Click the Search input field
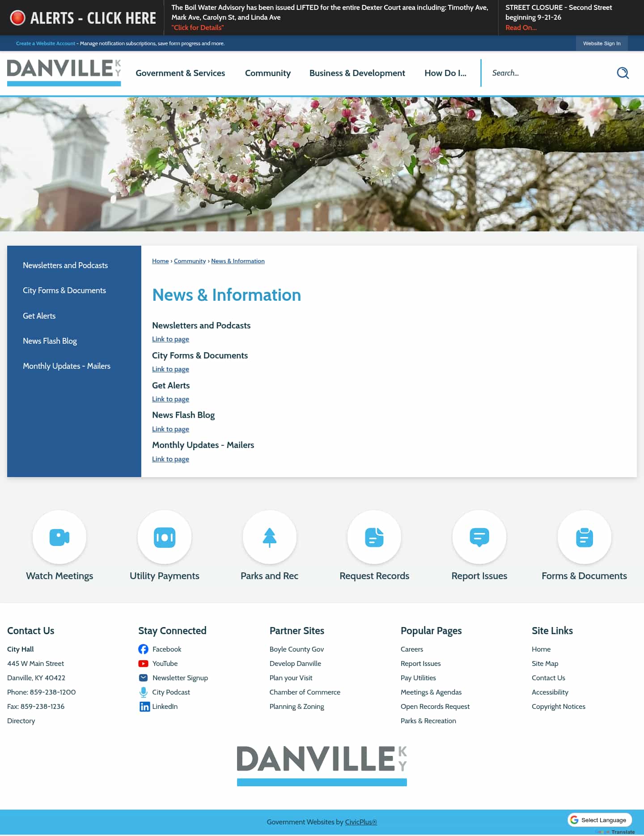 550,73
